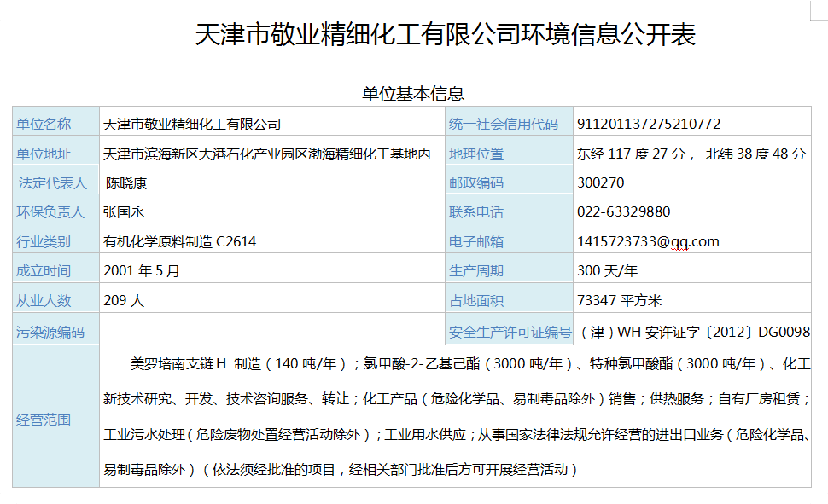The width and height of the screenshot is (828, 504).
Task: Select the license number （津）WH 安许证字〔2012〕DG0098
Action: 694,332
